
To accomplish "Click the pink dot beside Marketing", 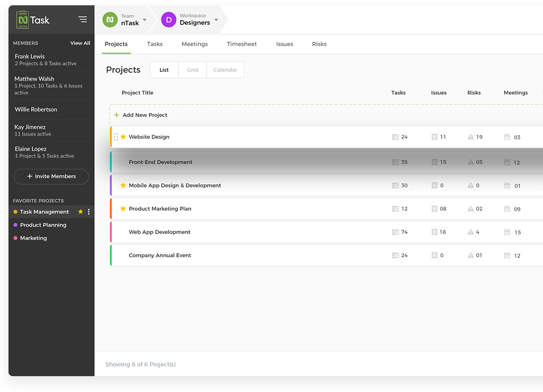I will tap(15, 238).
